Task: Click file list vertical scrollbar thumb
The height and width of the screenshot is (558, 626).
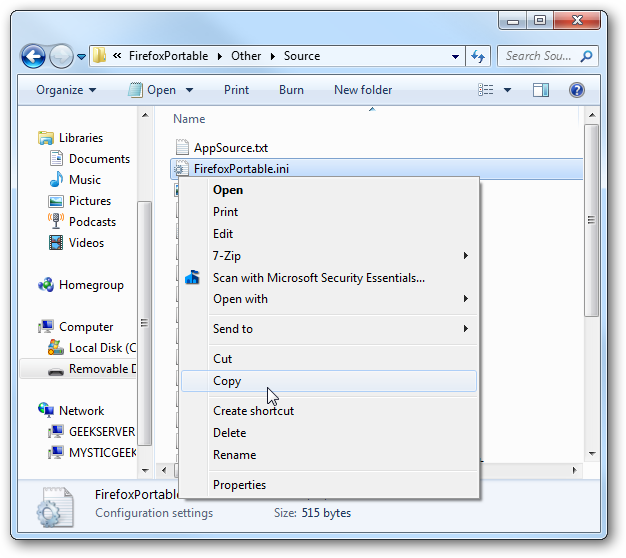Action: [592, 220]
